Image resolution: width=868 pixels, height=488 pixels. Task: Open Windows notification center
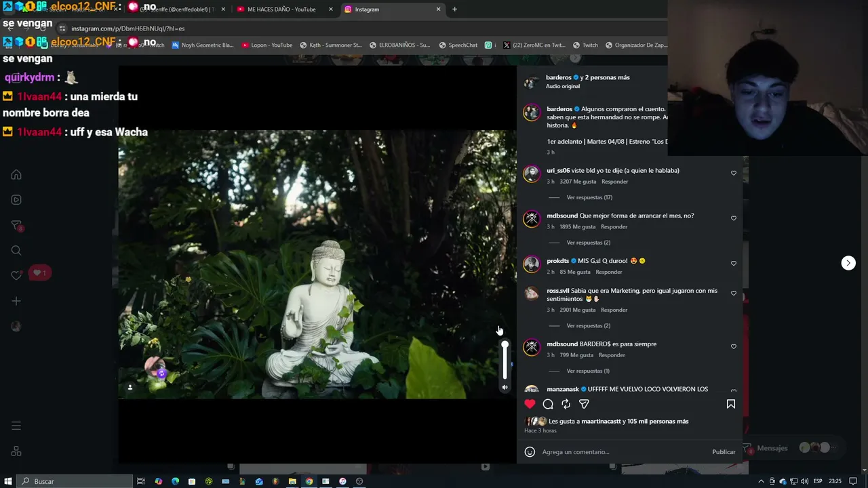pos(853,481)
